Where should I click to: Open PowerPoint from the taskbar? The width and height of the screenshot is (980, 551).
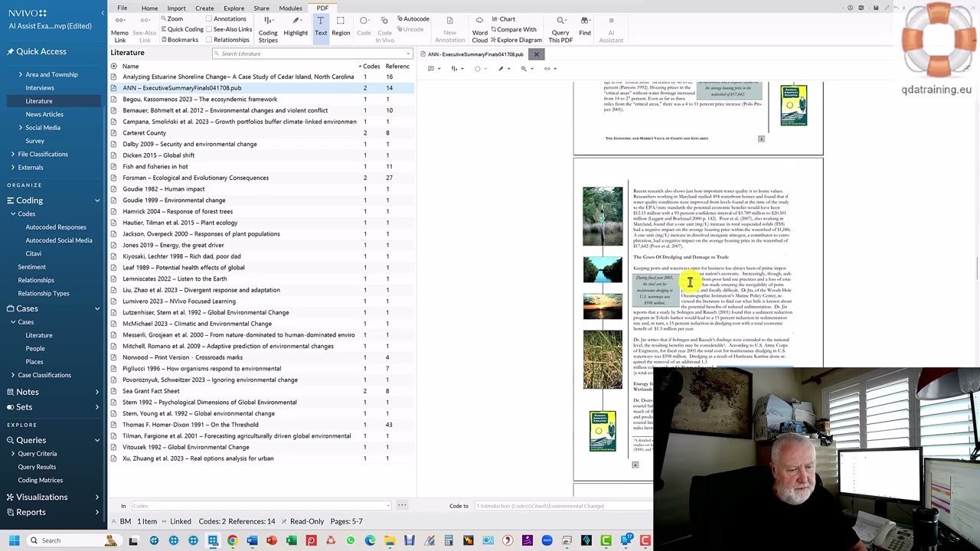pos(271,541)
